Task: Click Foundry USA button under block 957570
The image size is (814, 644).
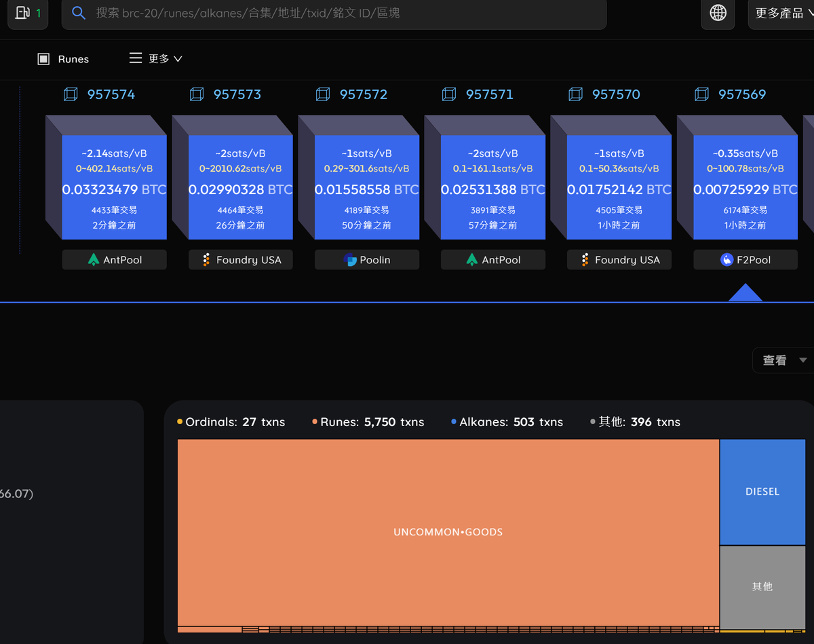Action: (619, 260)
